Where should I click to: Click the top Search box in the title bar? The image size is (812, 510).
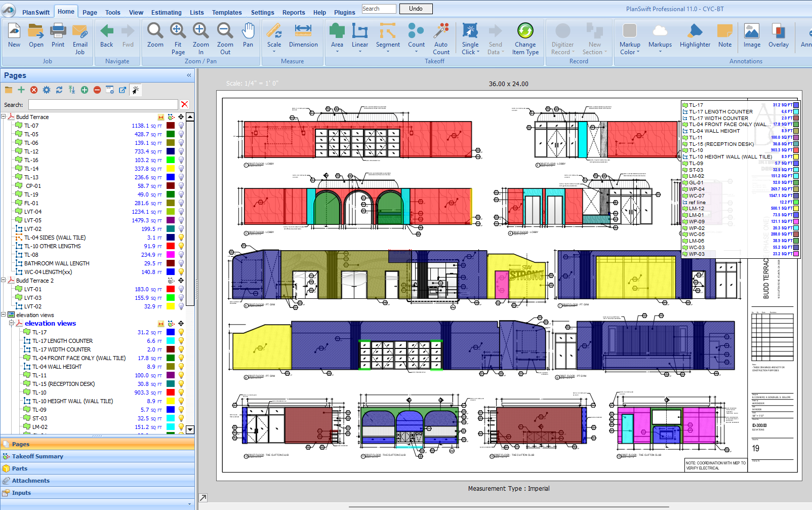(x=379, y=9)
